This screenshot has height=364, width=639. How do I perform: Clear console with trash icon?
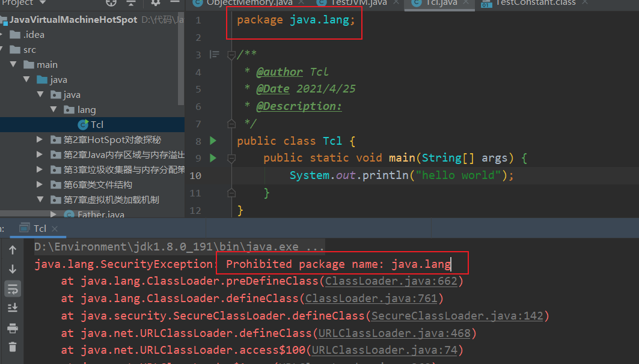pos(13,347)
